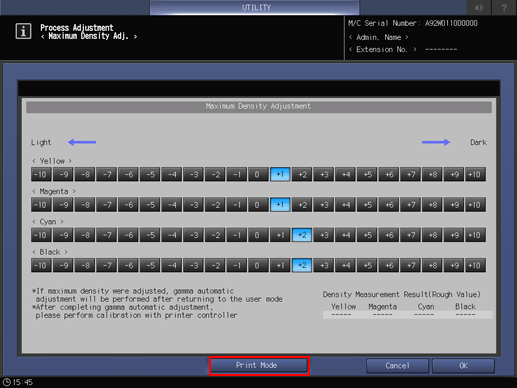Open the help question mark icon

pyautogui.click(x=504, y=7)
